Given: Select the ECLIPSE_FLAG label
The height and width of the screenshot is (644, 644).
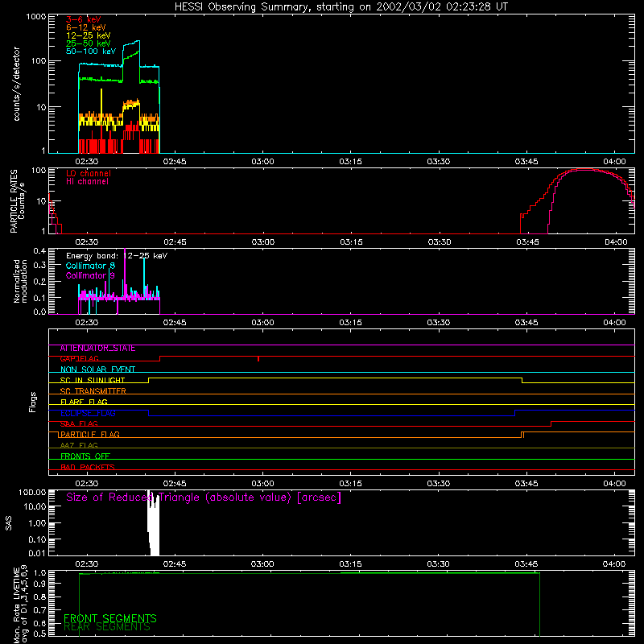Looking at the screenshot, I should click(88, 413).
